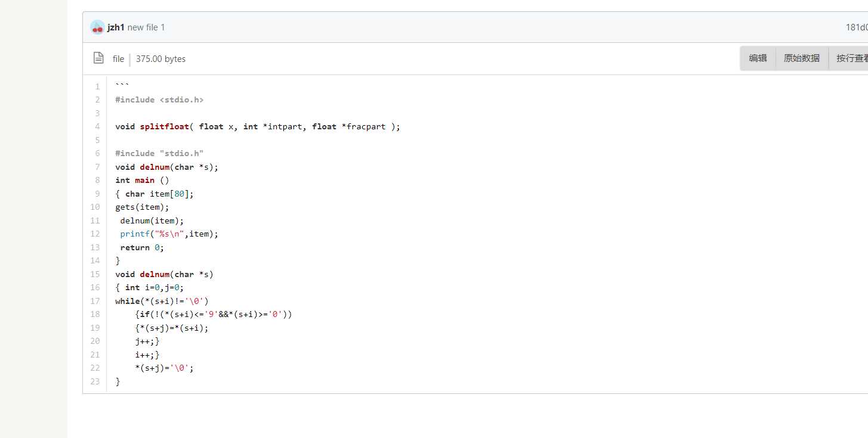Click the 'file' label beside the icon

tap(118, 59)
